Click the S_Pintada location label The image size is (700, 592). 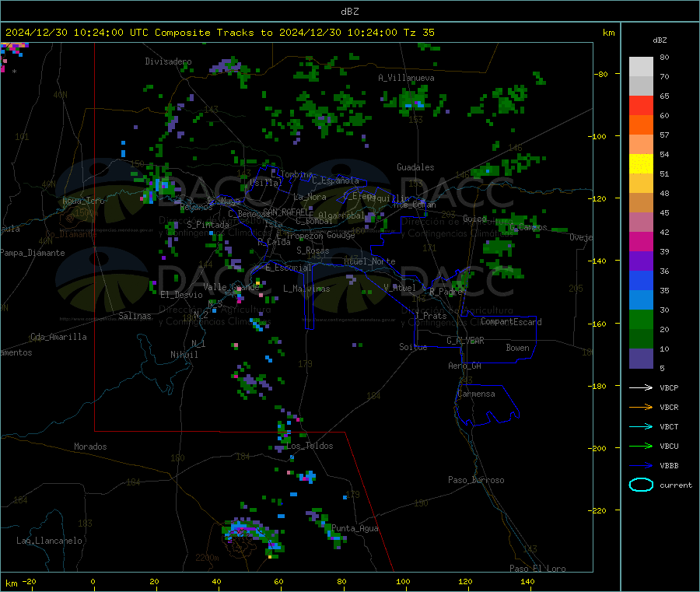tap(208, 225)
